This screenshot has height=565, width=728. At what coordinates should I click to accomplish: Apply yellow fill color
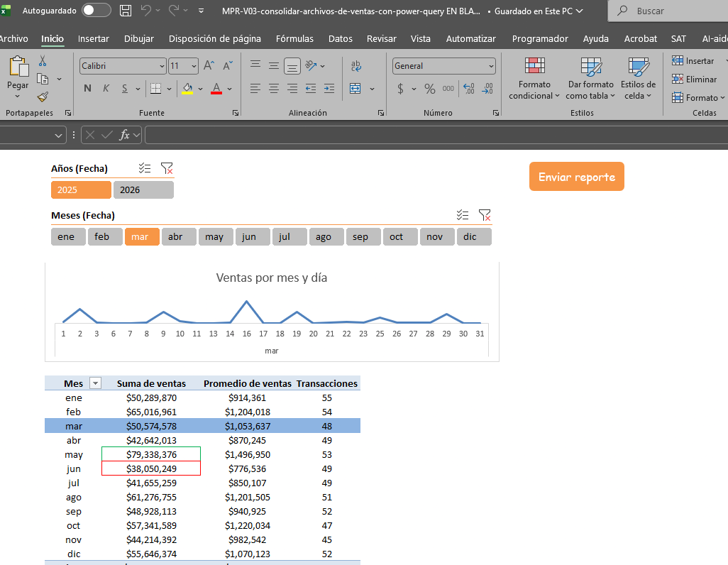[x=187, y=88]
